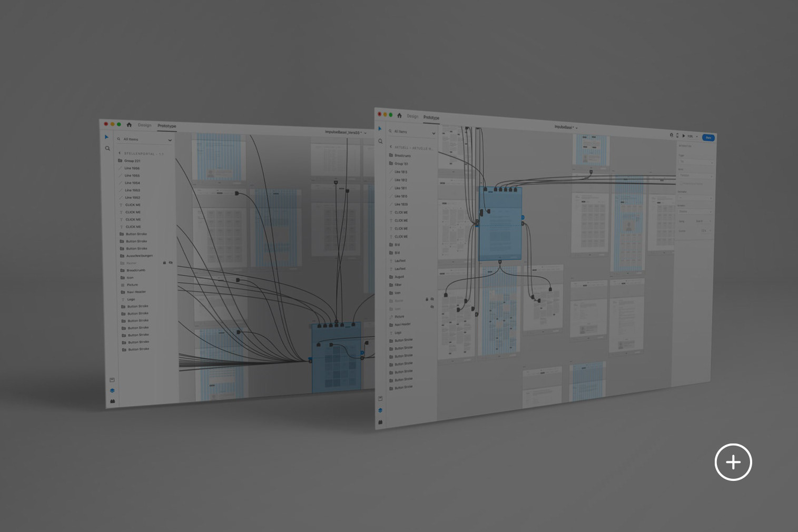Screen dimensions: 798x532
Task: Click the Home icon in the right window
Action: click(399, 115)
